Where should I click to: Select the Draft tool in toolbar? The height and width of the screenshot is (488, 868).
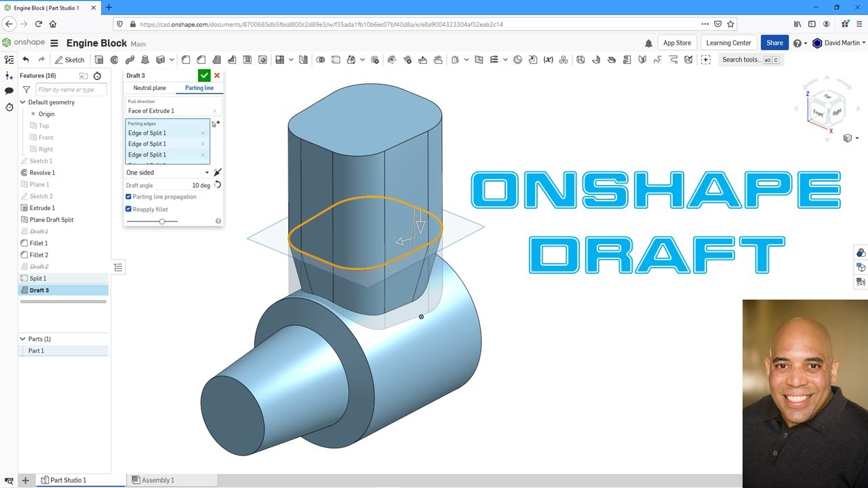pyautogui.click(x=217, y=60)
